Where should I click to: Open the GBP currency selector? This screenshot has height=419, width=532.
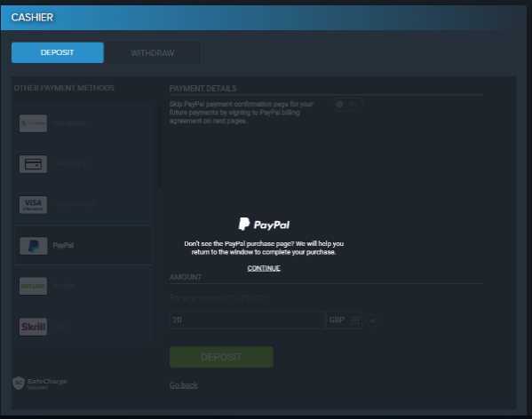coord(344,320)
